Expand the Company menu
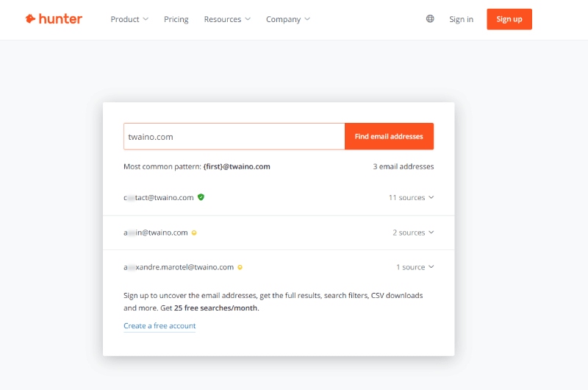 [287, 19]
